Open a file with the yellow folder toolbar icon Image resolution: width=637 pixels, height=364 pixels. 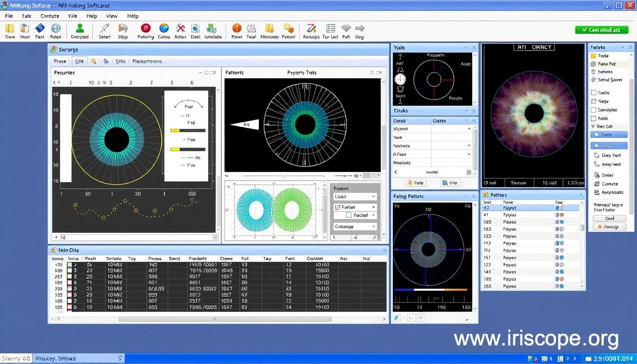pos(9,29)
